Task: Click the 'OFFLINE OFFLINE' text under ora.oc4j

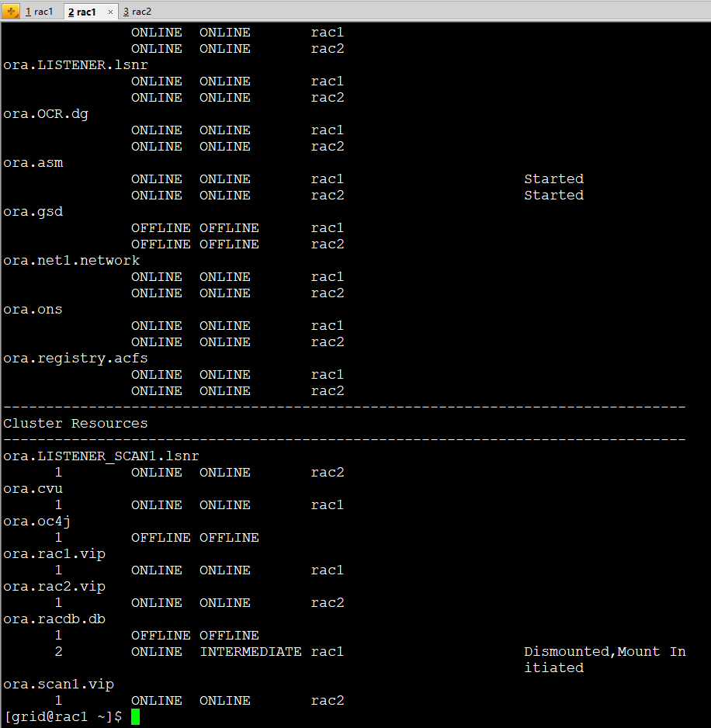Action: coord(195,538)
